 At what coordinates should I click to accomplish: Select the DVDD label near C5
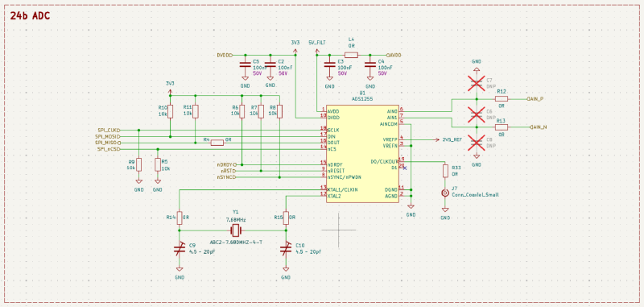[225, 55]
